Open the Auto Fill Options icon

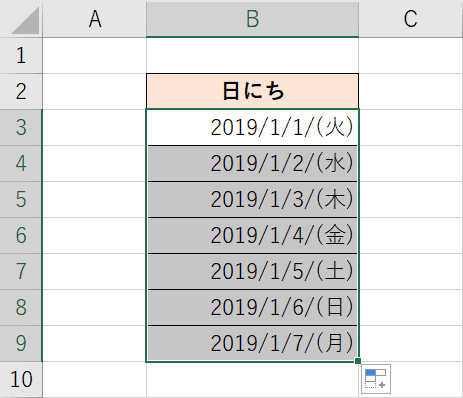pyautogui.click(x=376, y=379)
